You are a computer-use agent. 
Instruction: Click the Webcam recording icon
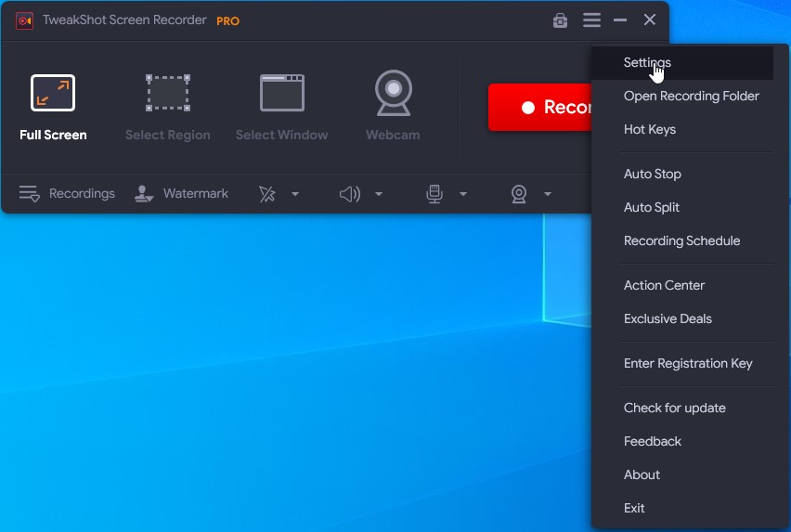click(393, 94)
